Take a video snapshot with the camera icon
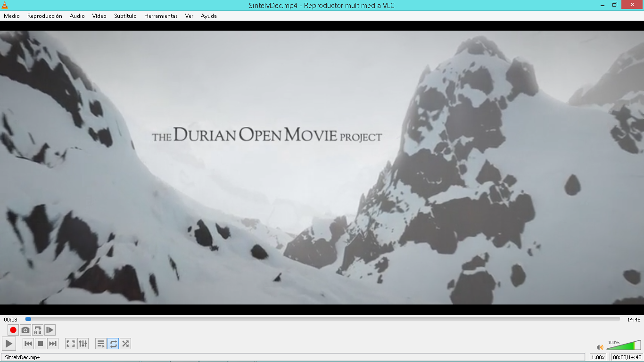This screenshot has width=644, height=362. click(25, 330)
